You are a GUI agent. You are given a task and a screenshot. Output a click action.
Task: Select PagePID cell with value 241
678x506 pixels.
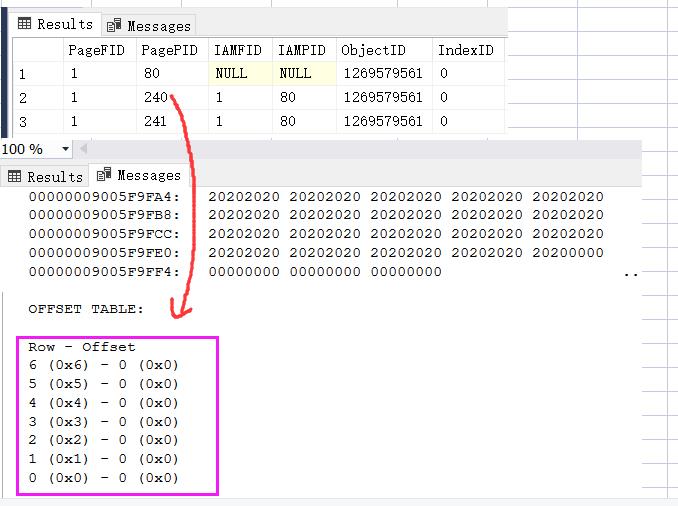[173, 121]
